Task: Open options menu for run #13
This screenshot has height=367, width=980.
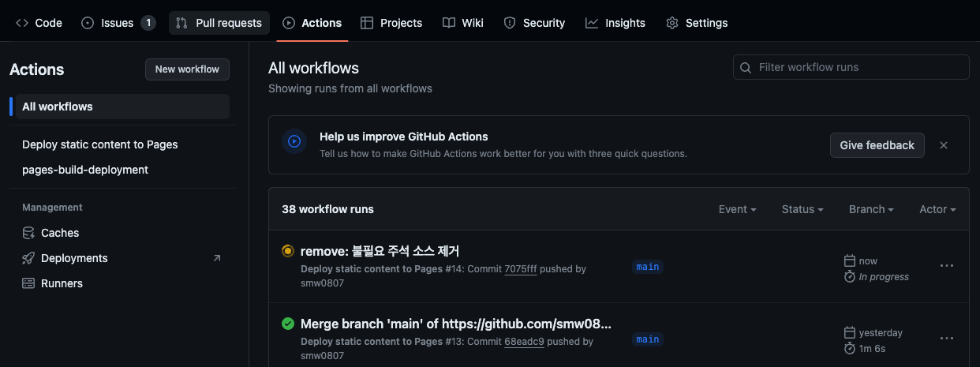Action: (x=947, y=339)
